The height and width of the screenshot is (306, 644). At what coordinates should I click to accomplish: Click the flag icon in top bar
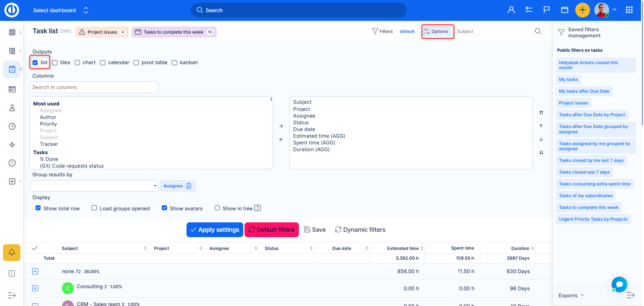[546, 10]
